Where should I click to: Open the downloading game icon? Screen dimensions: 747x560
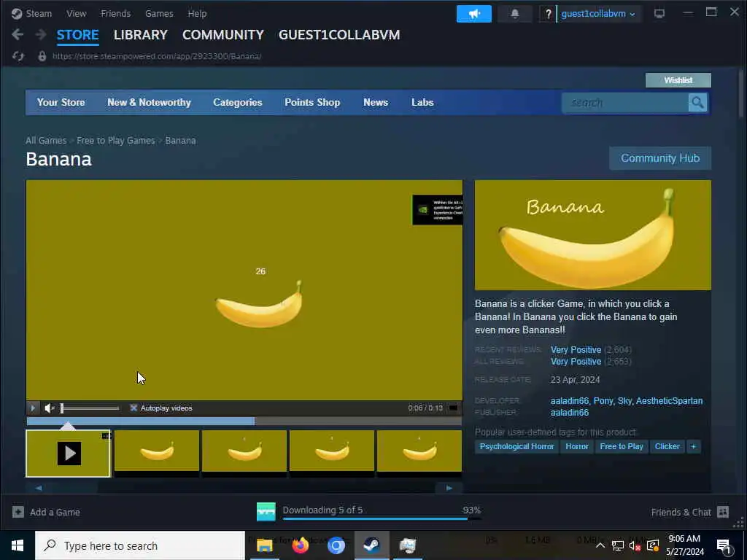pyautogui.click(x=266, y=512)
